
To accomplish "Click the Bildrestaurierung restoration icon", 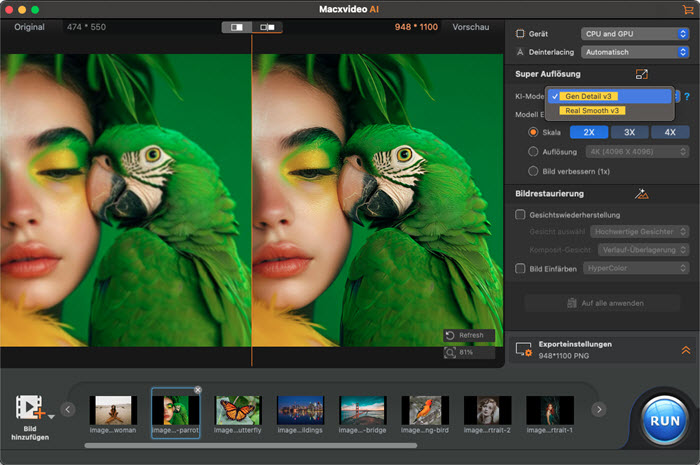I will tap(642, 194).
